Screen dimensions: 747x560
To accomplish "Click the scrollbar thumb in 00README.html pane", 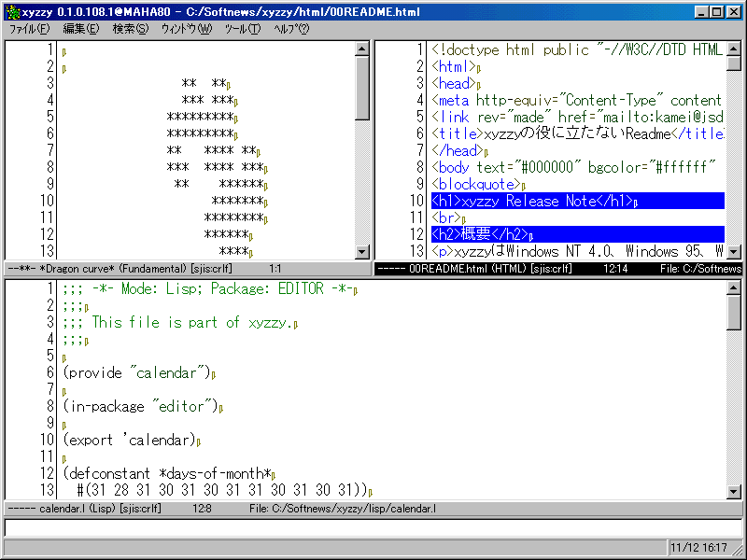I will (734, 63).
